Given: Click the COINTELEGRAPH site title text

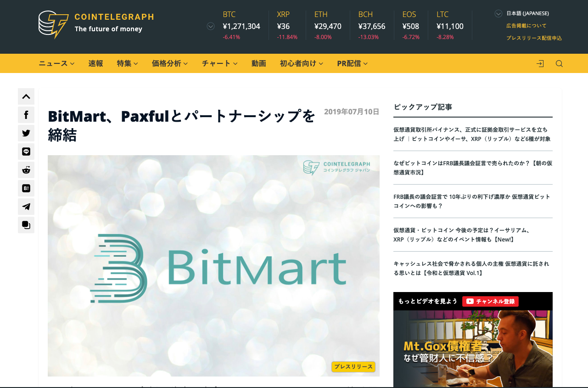Looking at the screenshot, I should (114, 17).
